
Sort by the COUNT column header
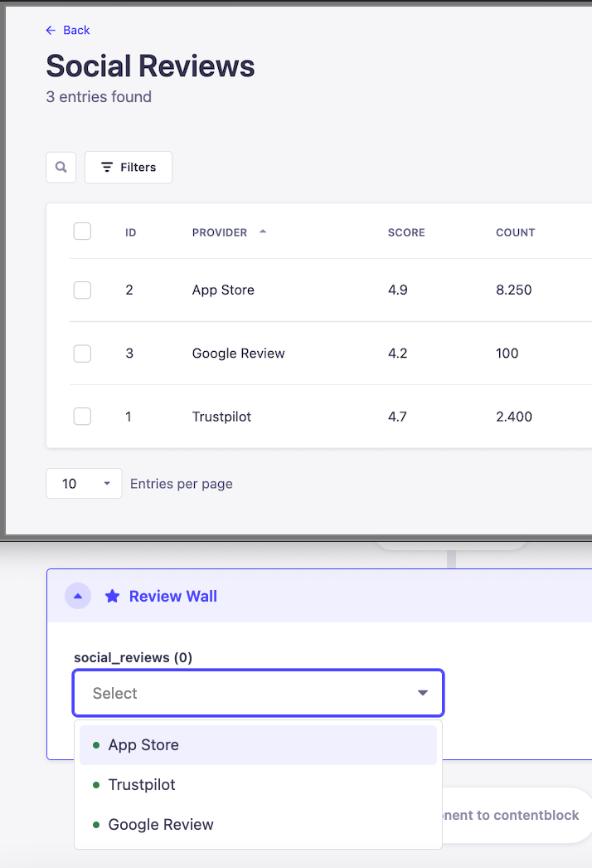pos(515,232)
